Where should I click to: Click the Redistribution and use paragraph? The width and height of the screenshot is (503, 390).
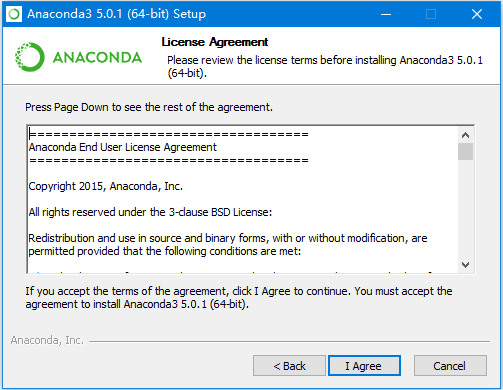pyautogui.click(x=228, y=244)
